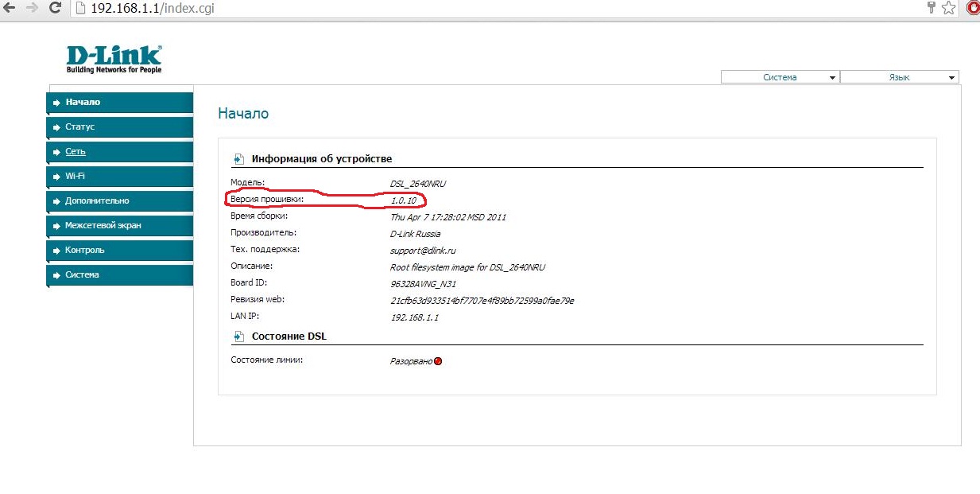
Task: Reload the page with refresh icon
Action: 55,8
